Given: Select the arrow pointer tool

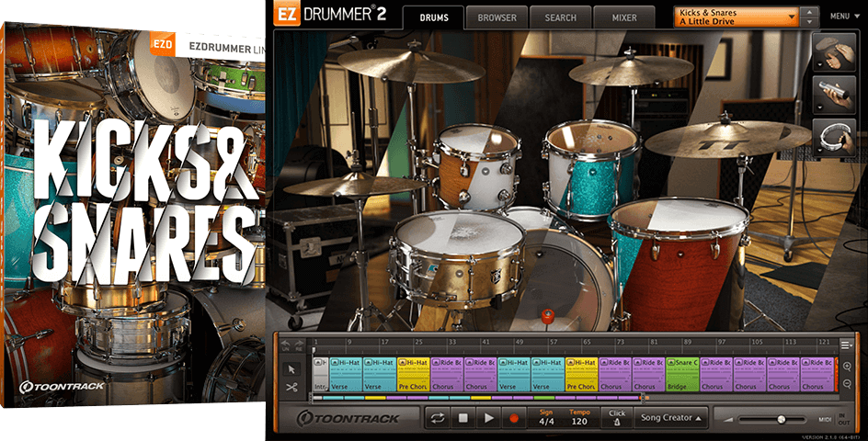Looking at the screenshot, I should [x=292, y=369].
